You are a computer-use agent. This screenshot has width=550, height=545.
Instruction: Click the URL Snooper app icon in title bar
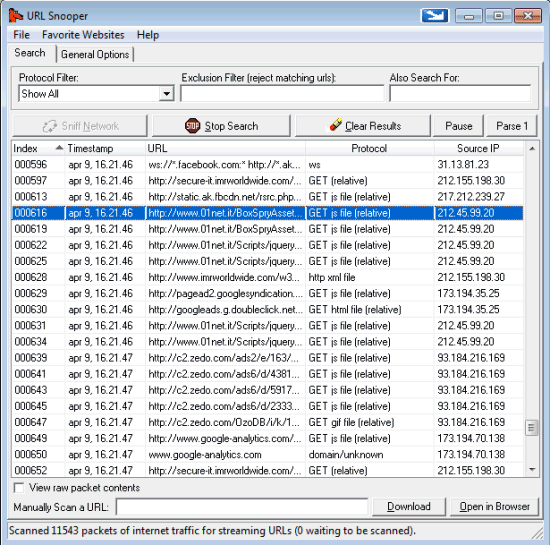click(16, 15)
